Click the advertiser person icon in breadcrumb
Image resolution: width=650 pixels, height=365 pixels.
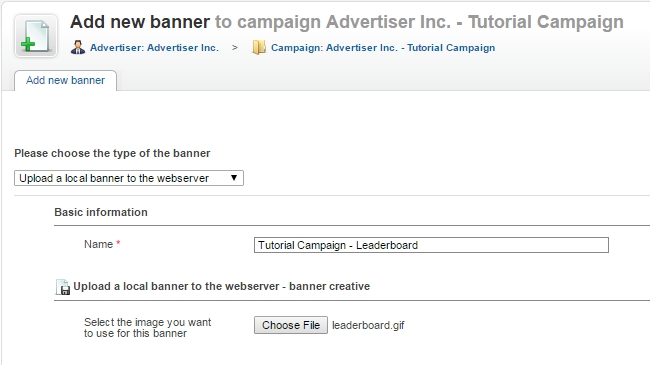[78, 48]
